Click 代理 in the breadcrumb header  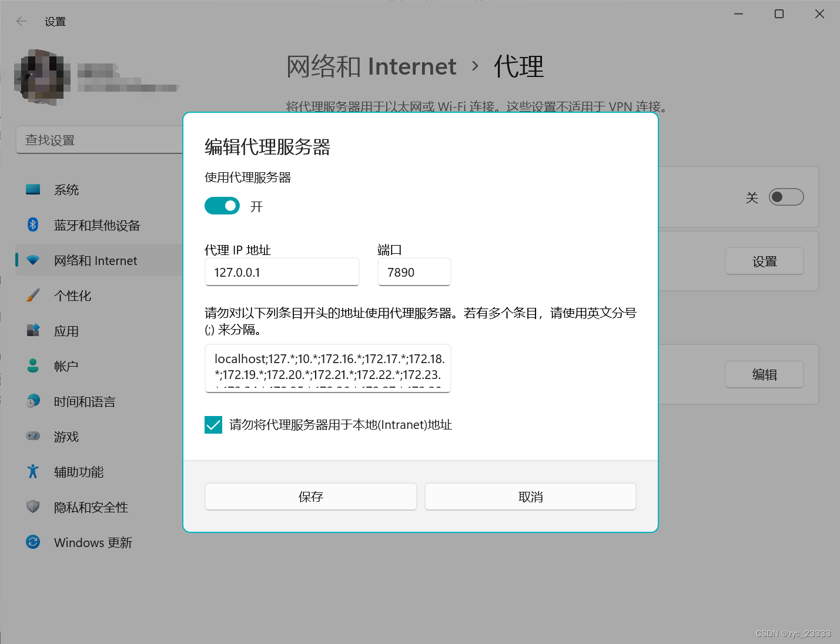[x=518, y=66]
